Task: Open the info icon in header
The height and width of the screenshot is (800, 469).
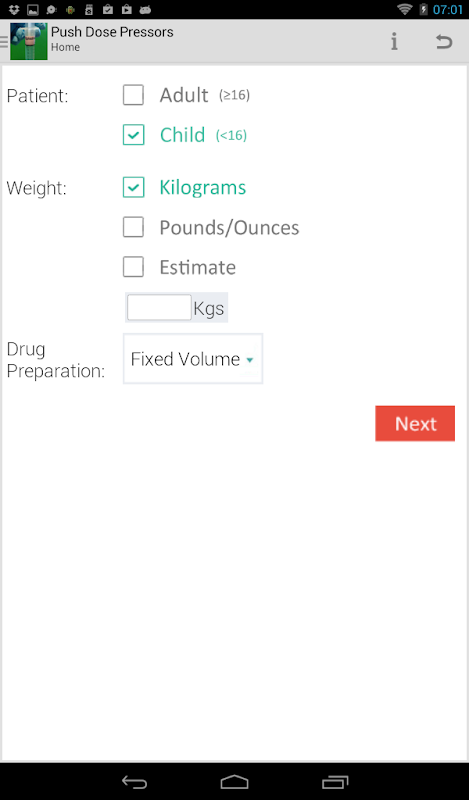Action: click(x=394, y=41)
